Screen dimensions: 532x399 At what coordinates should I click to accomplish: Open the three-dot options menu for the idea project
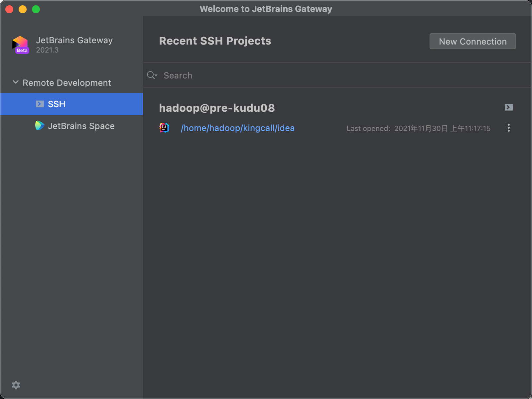click(x=508, y=128)
